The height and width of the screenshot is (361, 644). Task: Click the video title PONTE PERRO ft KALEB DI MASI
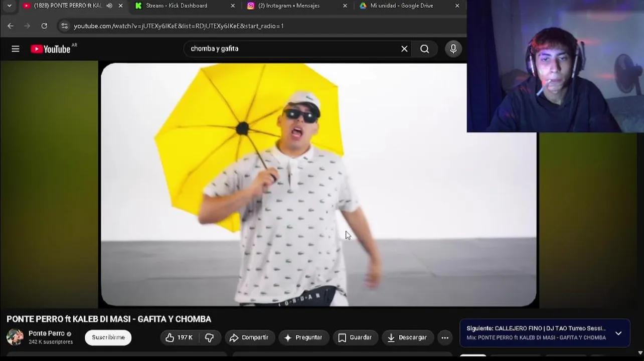tap(109, 319)
